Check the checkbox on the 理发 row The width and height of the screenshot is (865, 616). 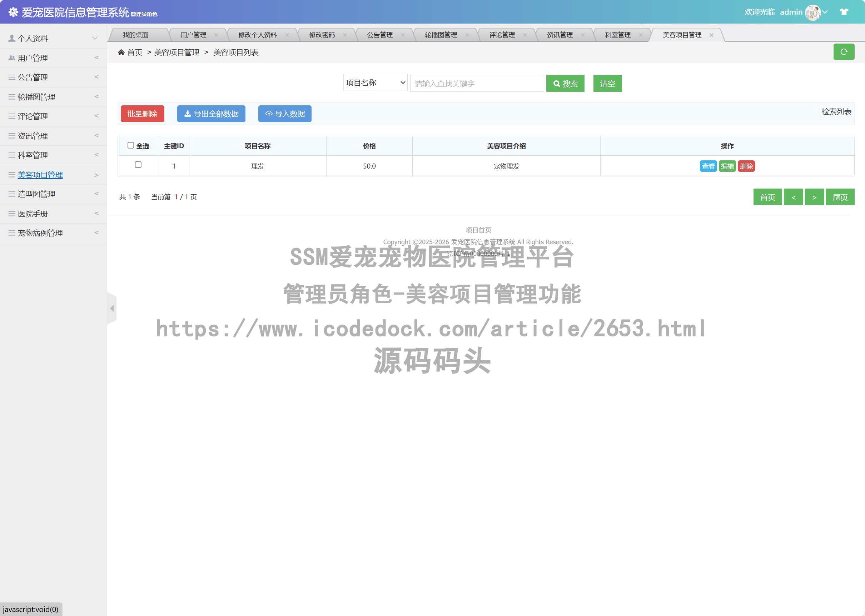pyautogui.click(x=138, y=165)
